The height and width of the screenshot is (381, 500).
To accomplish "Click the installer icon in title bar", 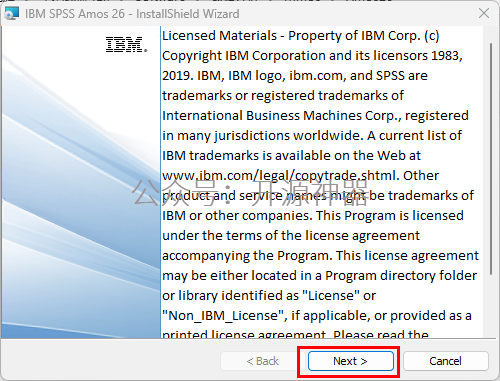I will point(11,13).
